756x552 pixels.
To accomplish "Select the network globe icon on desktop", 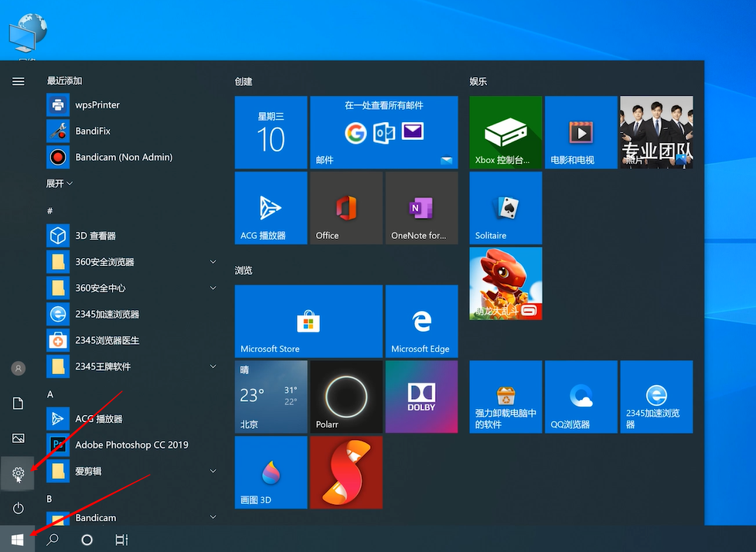I will click(x=28, y=32).
